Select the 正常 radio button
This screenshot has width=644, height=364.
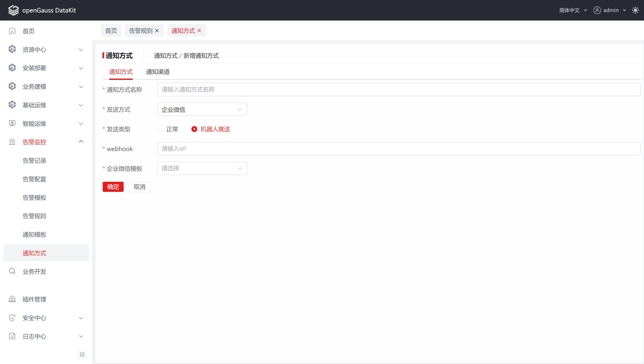[x=160, y=129]
